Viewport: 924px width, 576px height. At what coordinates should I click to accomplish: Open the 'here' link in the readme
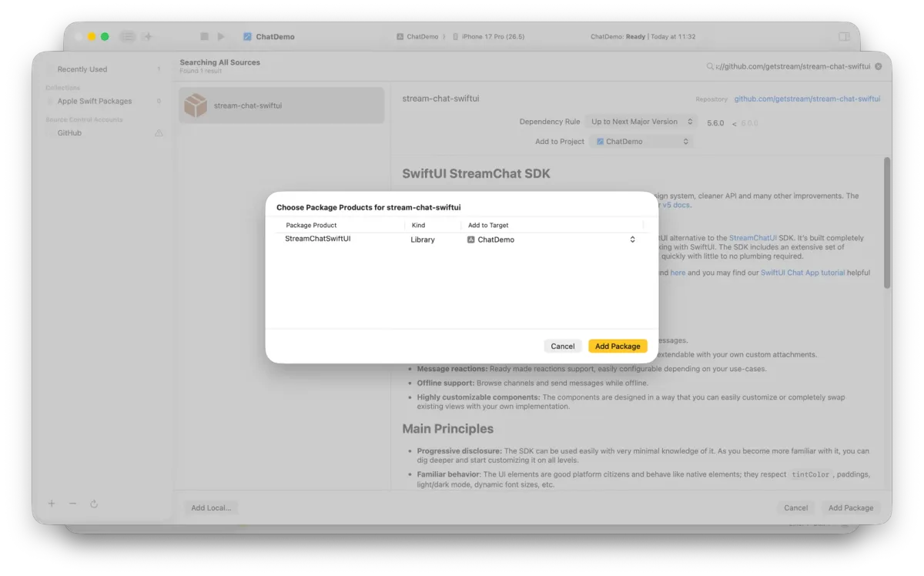pos(678,273)
